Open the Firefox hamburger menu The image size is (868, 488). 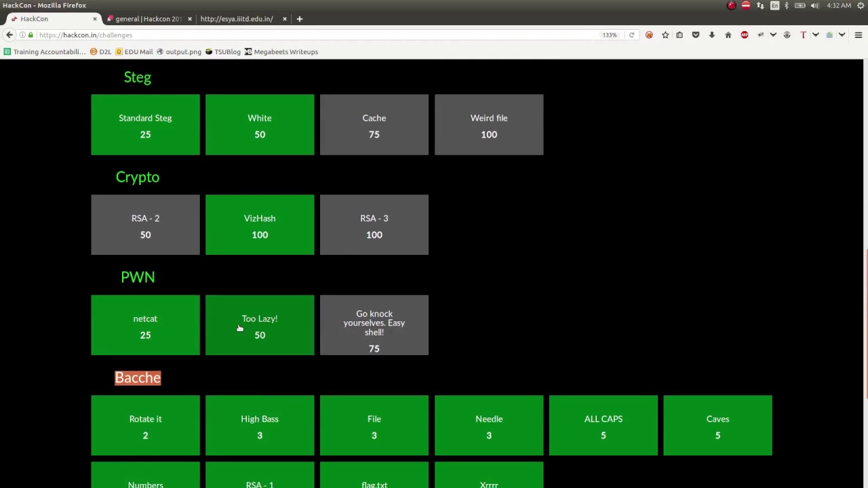click(x=858, y=35)
